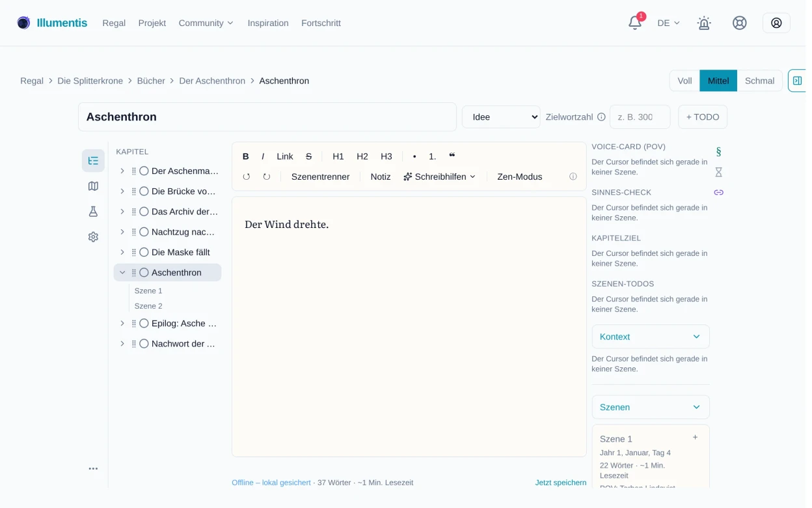Click the Illumentis logo
812x508 pixels.
point(52,23)
